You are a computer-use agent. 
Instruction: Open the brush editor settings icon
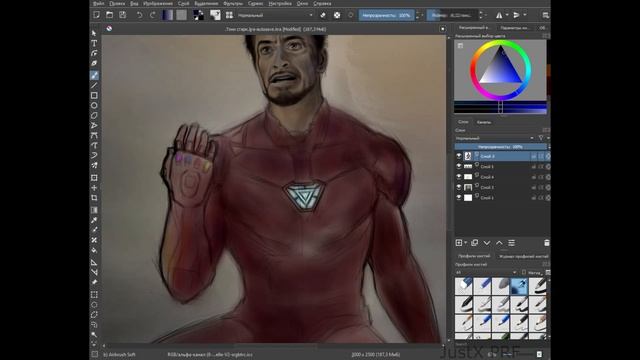tap(215, 15)
